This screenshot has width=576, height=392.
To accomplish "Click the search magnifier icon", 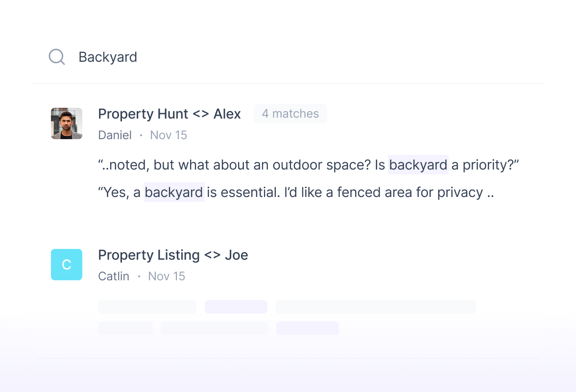I will pyautogui.click(x=57, y=57).
